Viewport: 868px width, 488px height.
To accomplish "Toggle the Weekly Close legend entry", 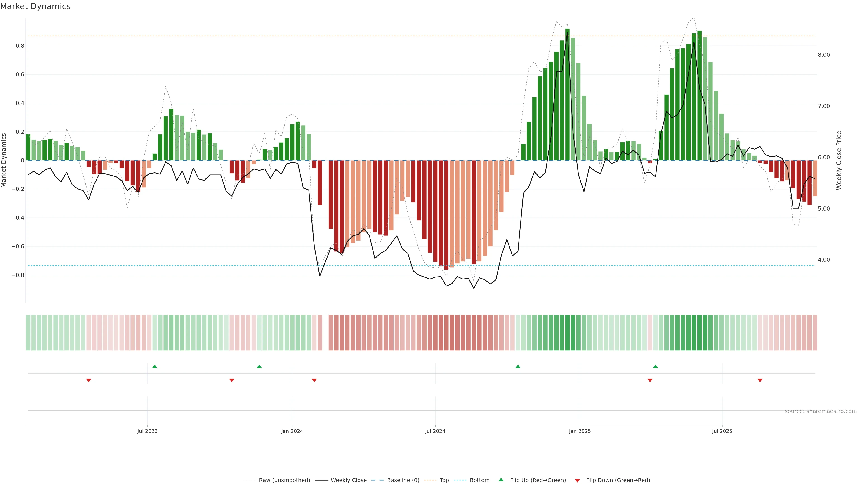I will pos(348,480).
